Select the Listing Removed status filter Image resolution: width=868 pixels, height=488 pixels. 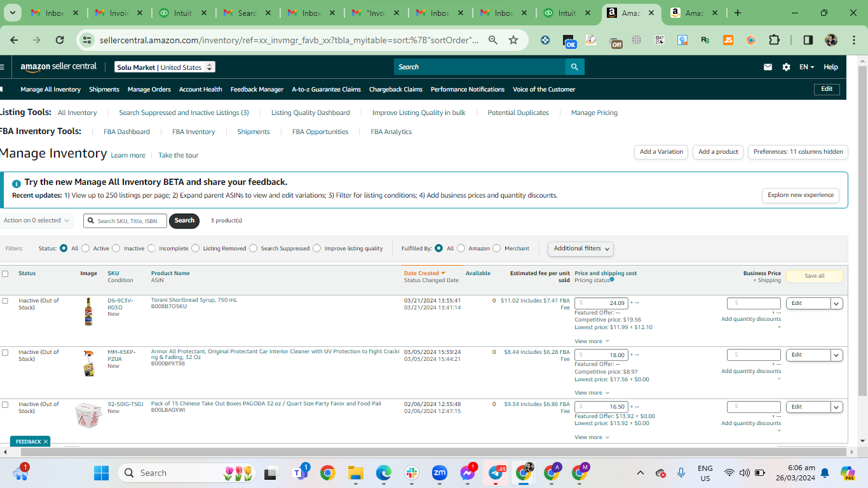(196, 248)
